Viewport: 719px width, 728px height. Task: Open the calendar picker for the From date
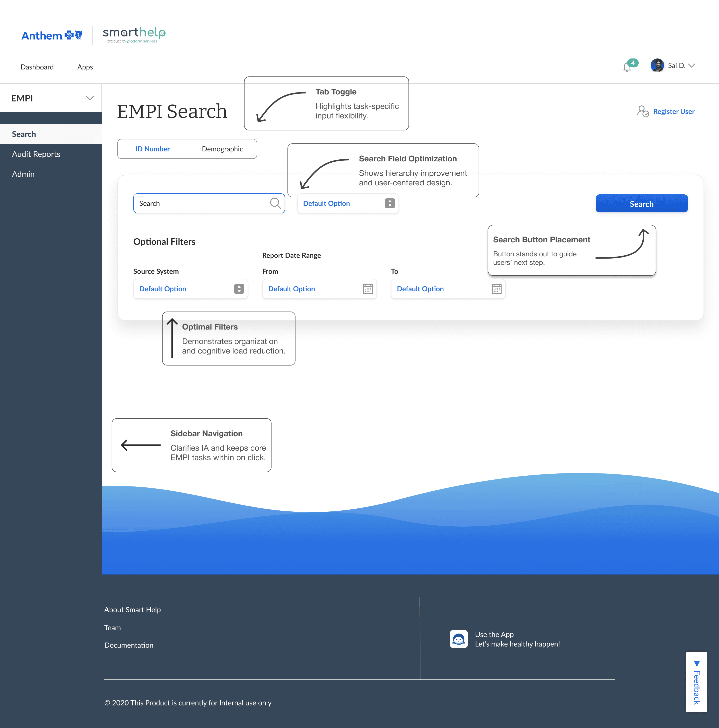click(x=368, y=289)
